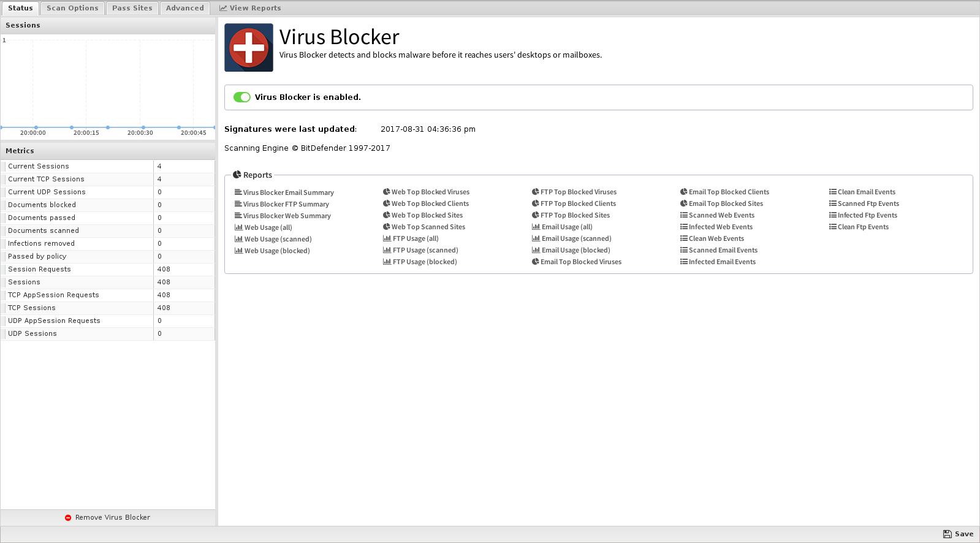Viewport: 980px width, 543px height.
Task: Click bar chart icon beside Email Usage (scanned)
Action: (x=536, y=238)
